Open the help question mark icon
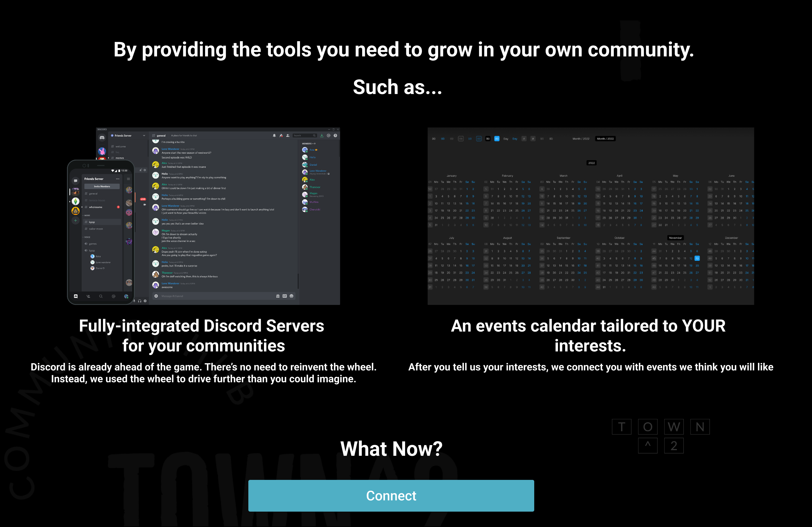Image resolution: width=812 pixels, height=527 pixels. point(335,136)
